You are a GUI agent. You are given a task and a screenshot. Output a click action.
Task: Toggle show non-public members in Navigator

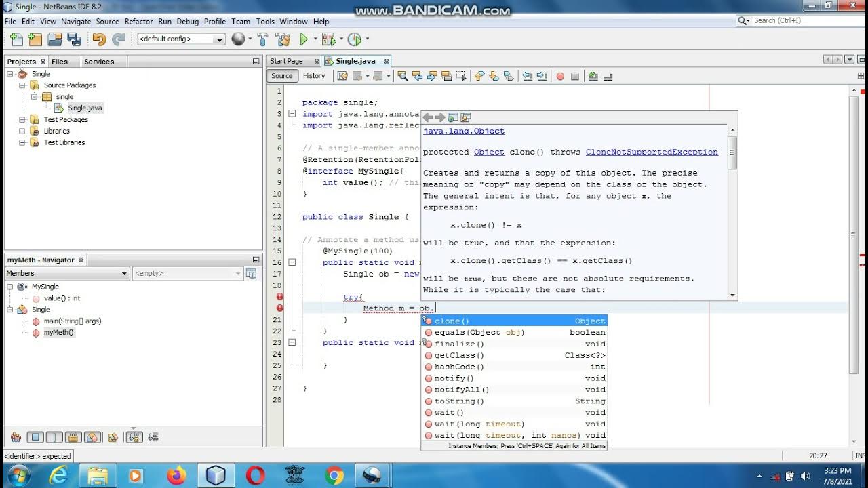click(73, 437)
